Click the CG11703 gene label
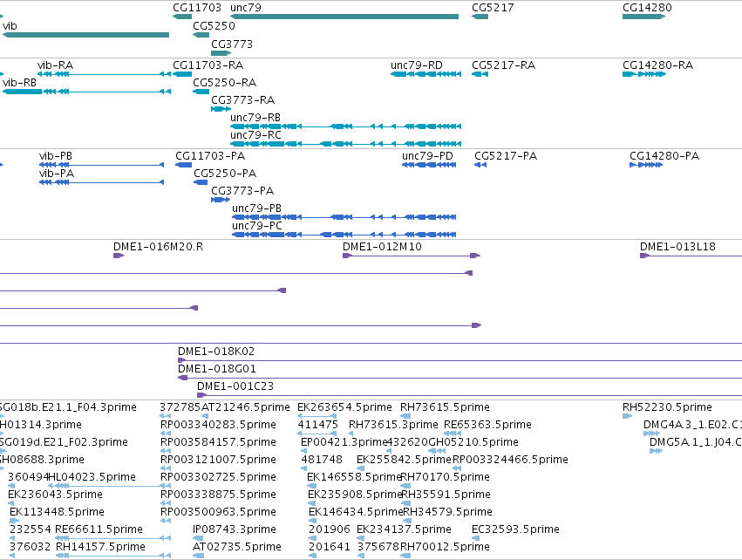Viewport: 742px width, 560px height. [x=197, y=8]
